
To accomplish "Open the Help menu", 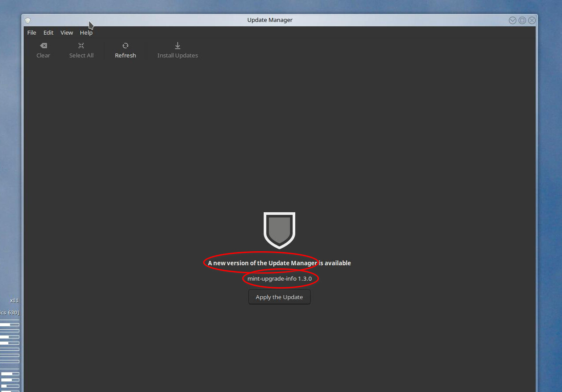I will (86, 32).
